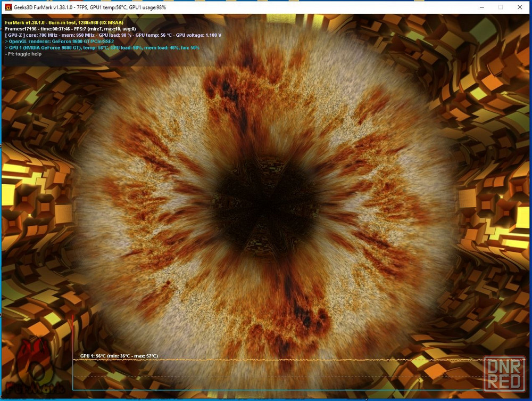Click the "GPU 1: 56°C (min: 36°C - max: 57°C)" label
This screenshot has width=532, height=401.
tap(119, 356)
